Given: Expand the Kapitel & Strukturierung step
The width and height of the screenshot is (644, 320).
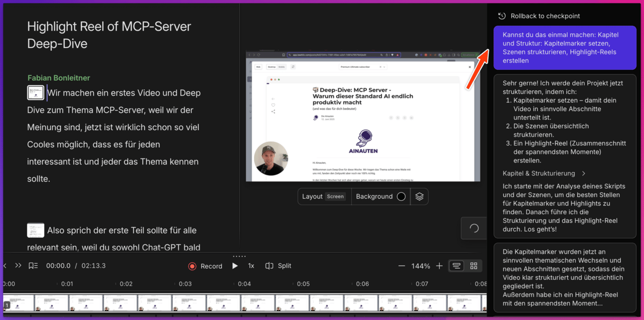Looking at the screenshot, I should coord(544,173).
